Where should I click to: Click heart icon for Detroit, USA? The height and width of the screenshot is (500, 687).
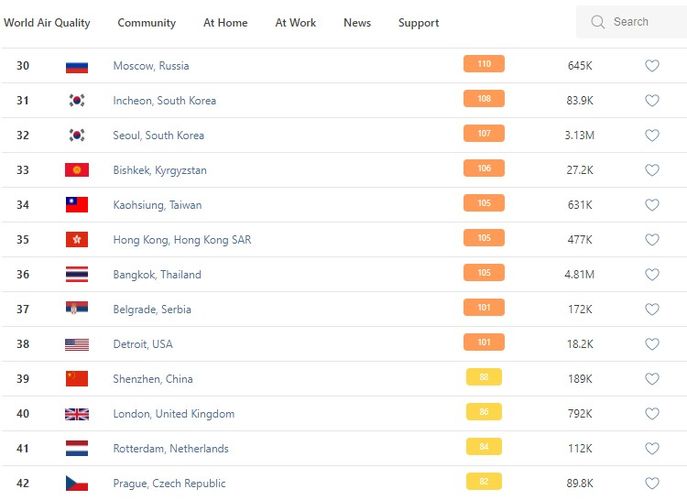click(x=652, y=344)
